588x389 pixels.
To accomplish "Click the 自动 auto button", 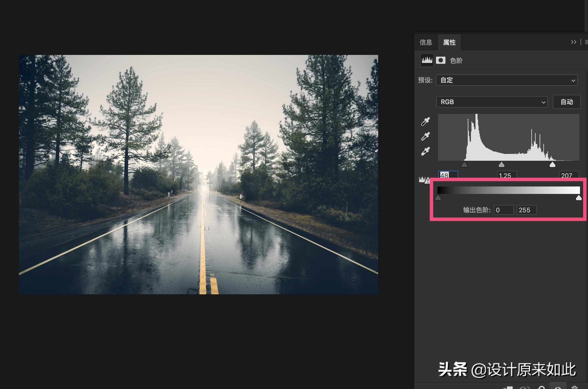I will pos(566,102).
